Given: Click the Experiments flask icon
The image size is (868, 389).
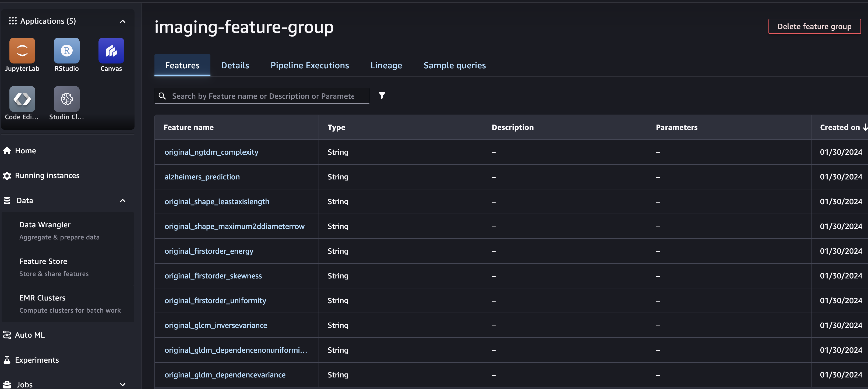Looking at the screenshot, I should 7,360.
